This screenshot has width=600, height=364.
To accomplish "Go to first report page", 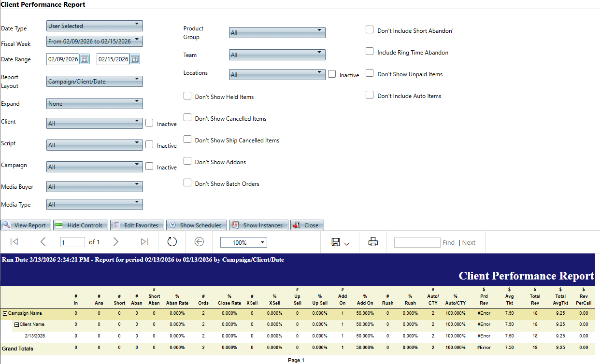I will pos(14,242).
